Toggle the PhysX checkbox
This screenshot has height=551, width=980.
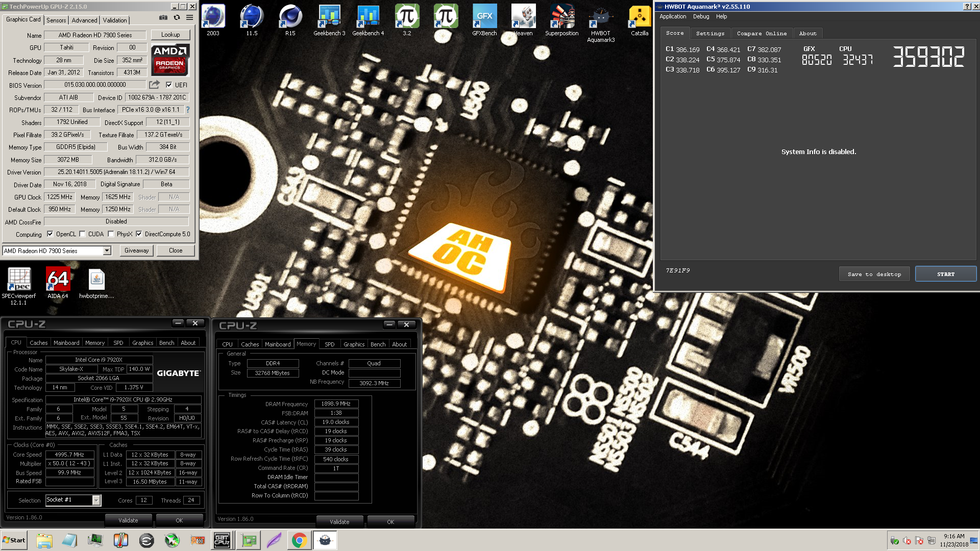(111, 234)
